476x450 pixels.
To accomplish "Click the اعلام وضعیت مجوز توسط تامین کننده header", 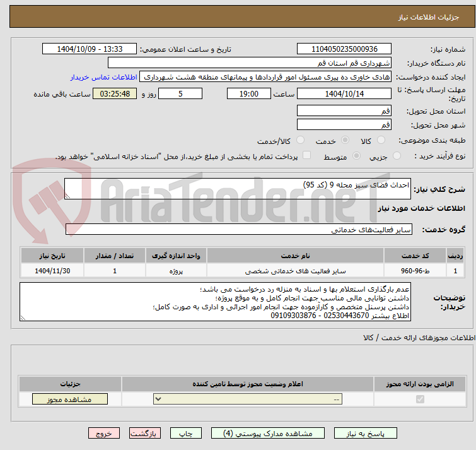I will click(247, 384).
